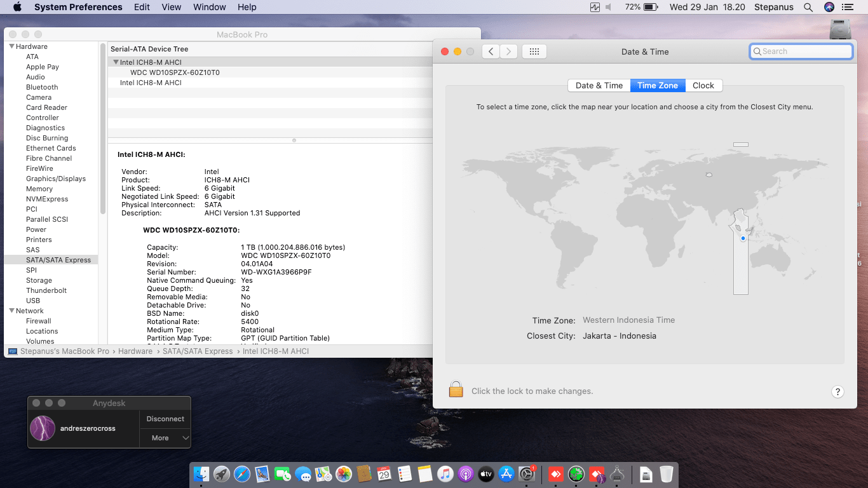Screen dimensions: 868x488
Task: Open the Help menu
Action: coord(247,7)
